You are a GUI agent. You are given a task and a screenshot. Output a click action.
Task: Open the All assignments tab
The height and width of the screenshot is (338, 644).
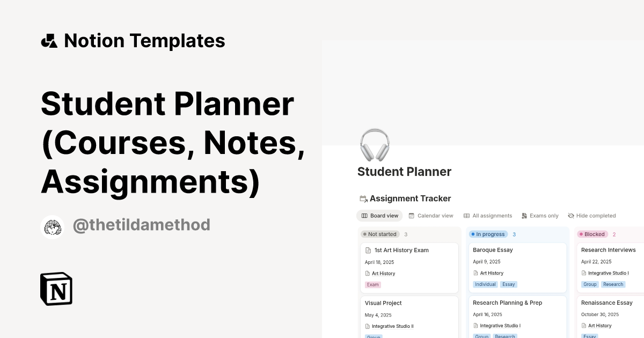click(x=488, y=216)
